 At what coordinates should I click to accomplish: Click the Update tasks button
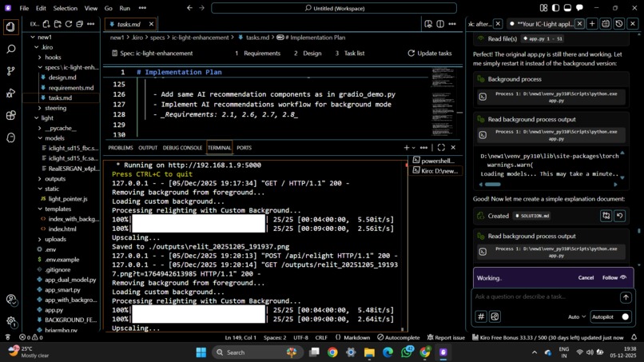pos(430,54)
